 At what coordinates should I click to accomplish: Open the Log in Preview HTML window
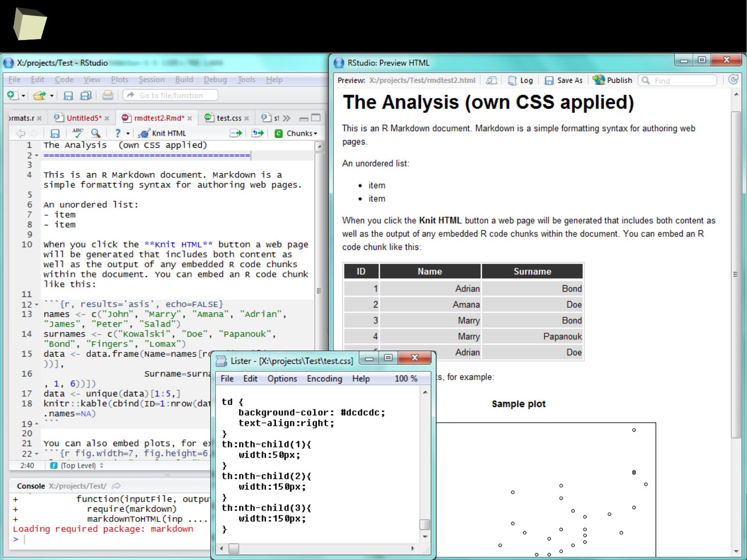coord(520,80)
